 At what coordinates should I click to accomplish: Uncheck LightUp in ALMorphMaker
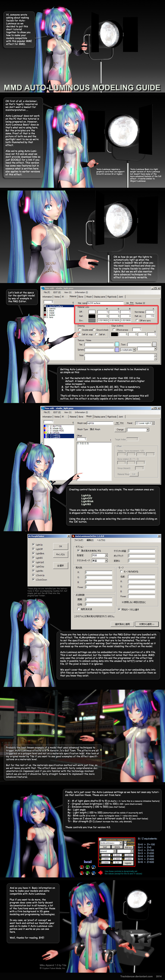[33, 545]
